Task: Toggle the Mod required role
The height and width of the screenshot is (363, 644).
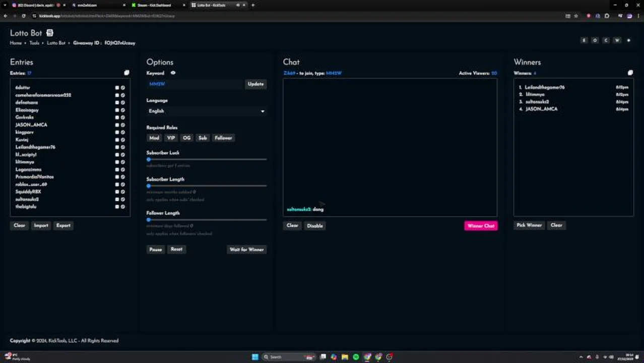Action: coord(154,138)
